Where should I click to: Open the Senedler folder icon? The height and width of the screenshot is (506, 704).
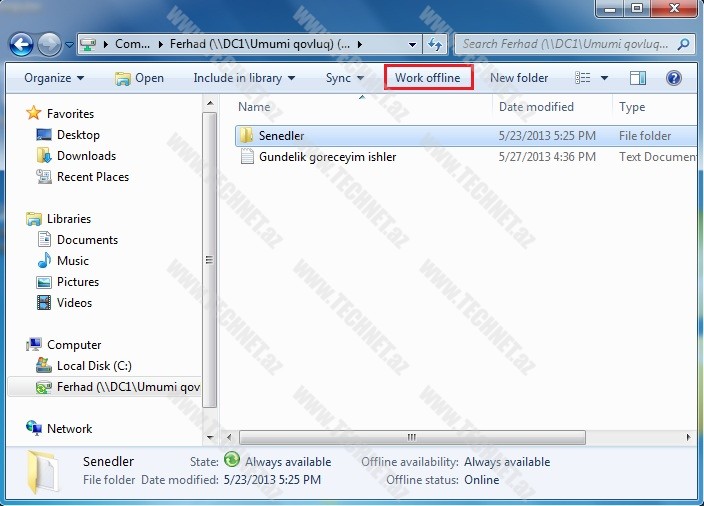click(x=246, y=136)
